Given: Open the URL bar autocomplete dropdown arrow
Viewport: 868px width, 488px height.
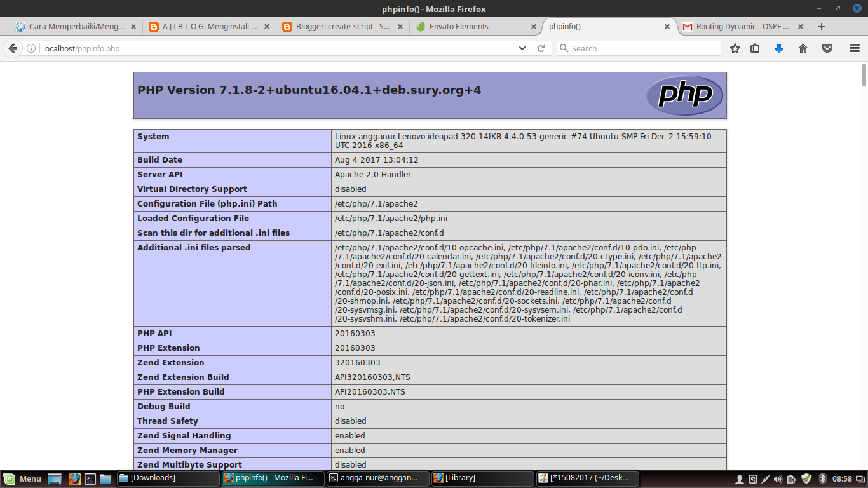Looking at the screenshot, I should click(x=522, y=48).
